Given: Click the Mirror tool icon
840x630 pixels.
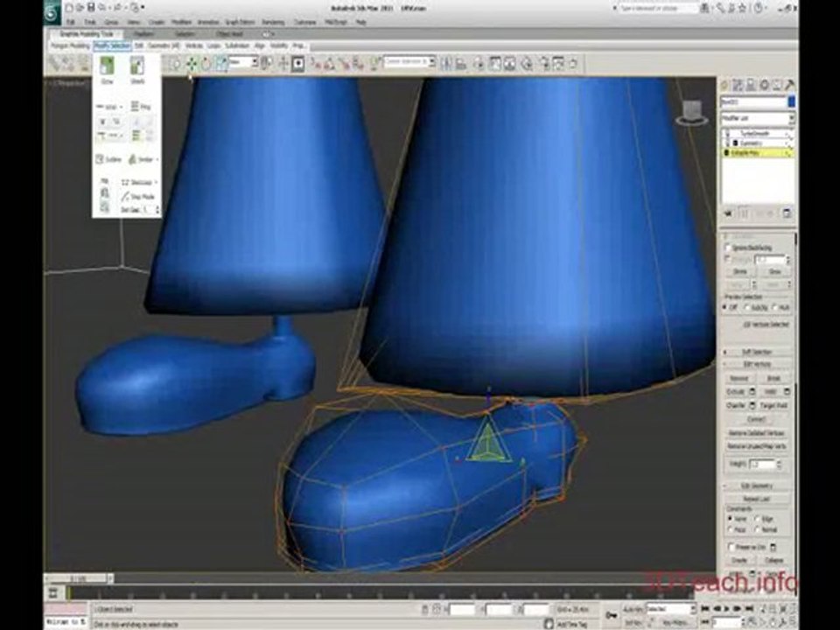Looking at the screenshot, I should tap(446, 64).
